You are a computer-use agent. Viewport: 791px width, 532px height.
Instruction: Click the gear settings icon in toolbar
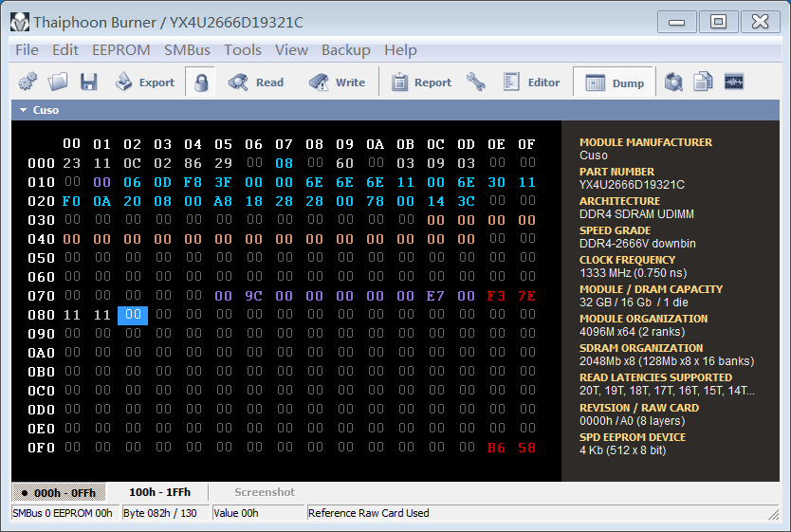28,83
